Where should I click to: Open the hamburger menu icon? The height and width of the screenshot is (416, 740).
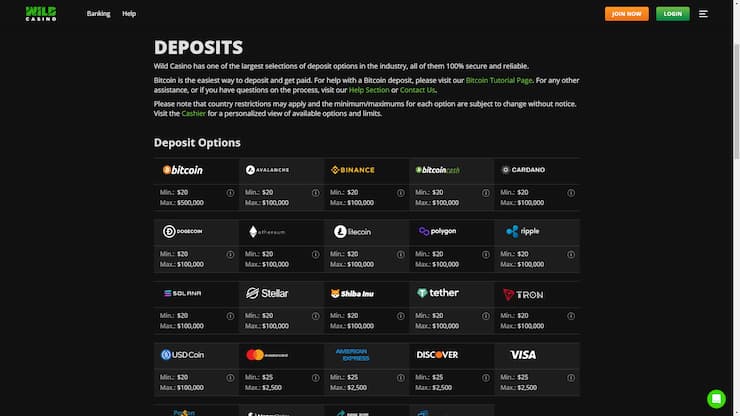click(x=703, y=14)
